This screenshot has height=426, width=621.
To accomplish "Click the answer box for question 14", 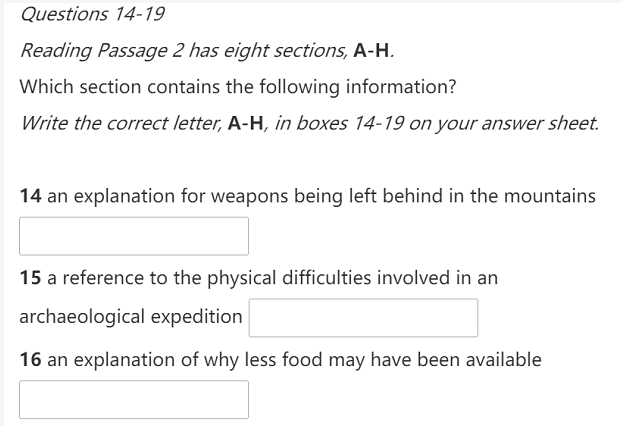I will click(x=134, y=236).
